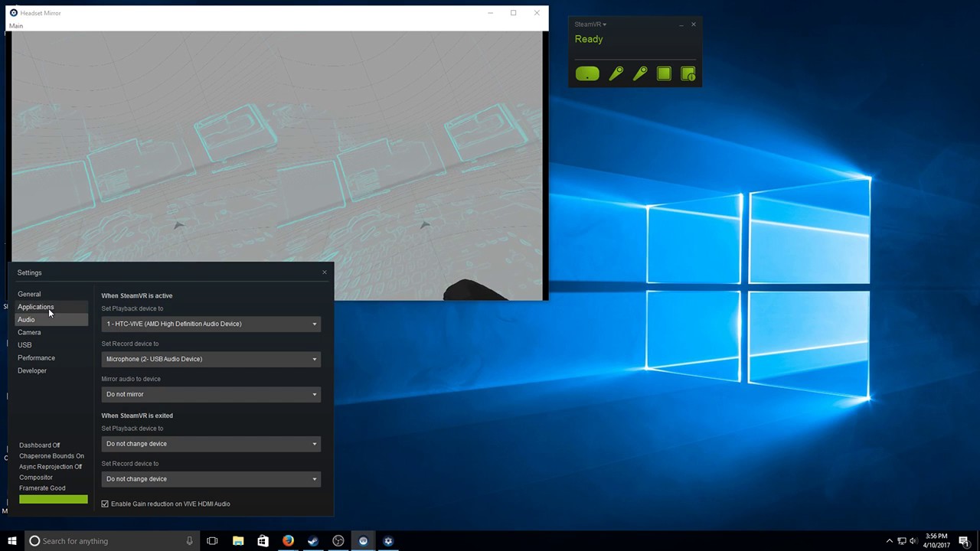
Task: Expand the Mirror audio to device dropdown
Action: (211, 394)
